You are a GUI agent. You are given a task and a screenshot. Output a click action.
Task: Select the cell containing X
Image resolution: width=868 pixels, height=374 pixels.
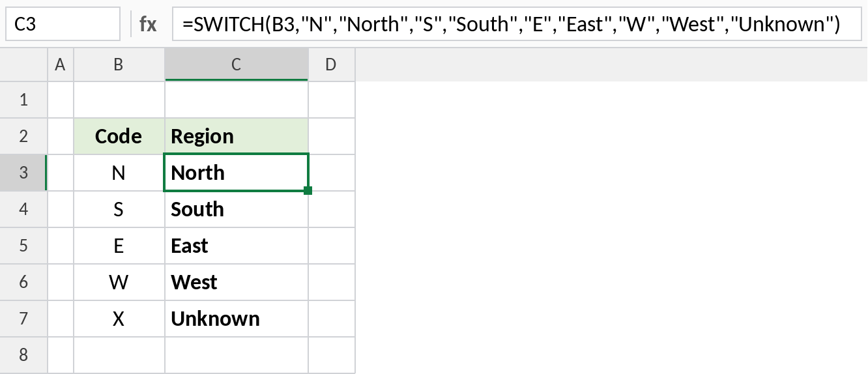point(119,319)
